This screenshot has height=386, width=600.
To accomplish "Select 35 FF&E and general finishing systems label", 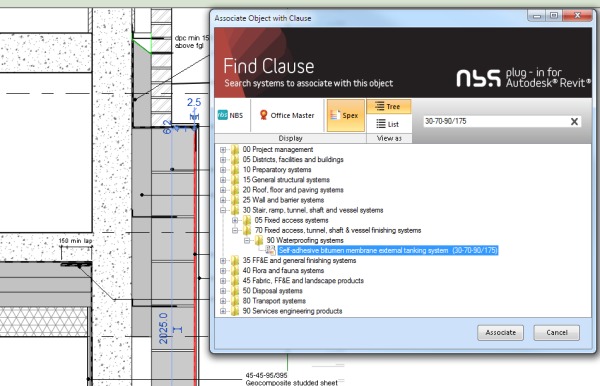I will [x=299, y=261].
